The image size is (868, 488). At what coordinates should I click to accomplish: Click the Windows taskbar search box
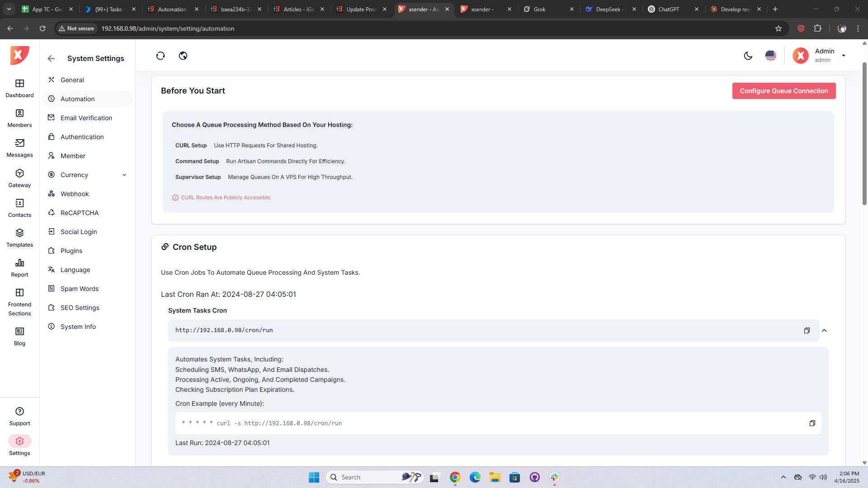pos(366,477)
